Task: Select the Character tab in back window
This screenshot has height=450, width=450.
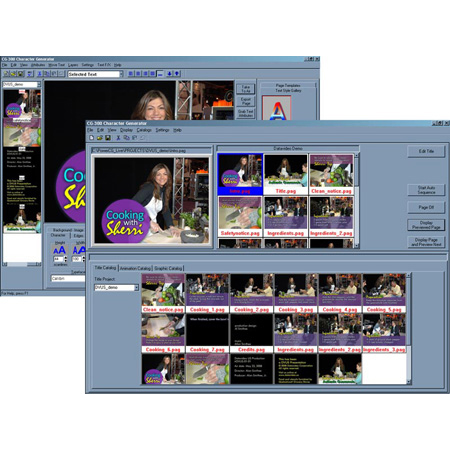Action: 58,235
